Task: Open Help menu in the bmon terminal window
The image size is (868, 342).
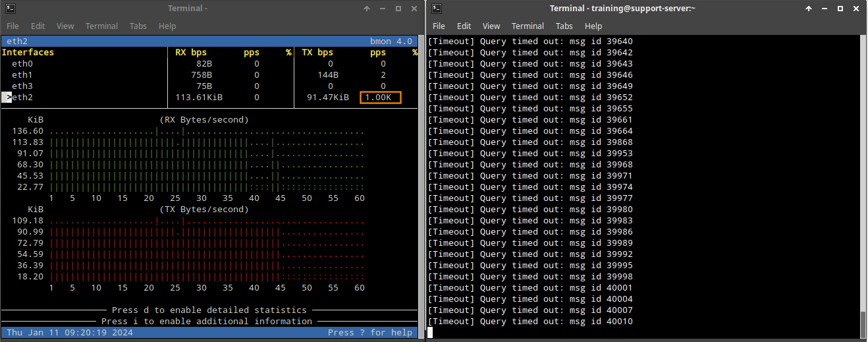Action: (x=167, y=26)
